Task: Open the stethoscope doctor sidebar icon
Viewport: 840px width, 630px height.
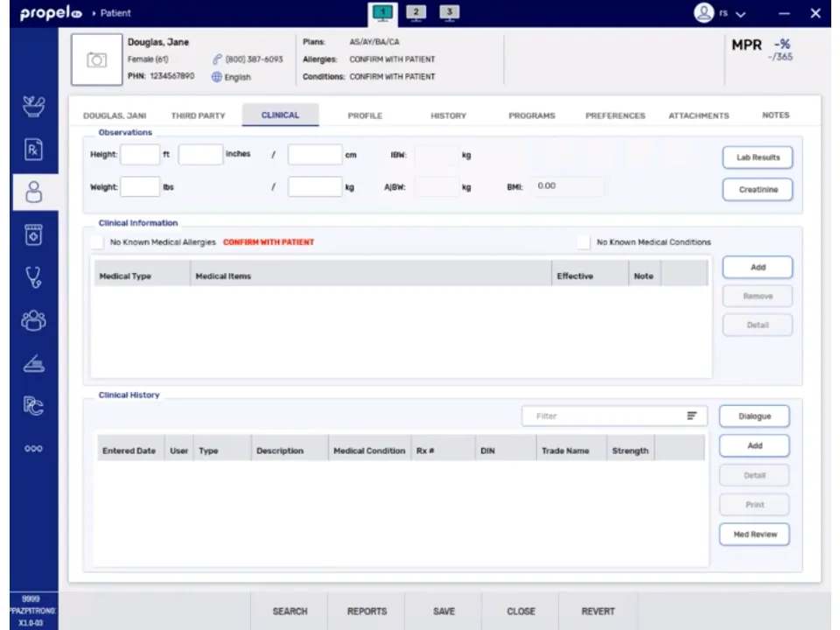Action: pyautogui.click(x=34, y=277)
